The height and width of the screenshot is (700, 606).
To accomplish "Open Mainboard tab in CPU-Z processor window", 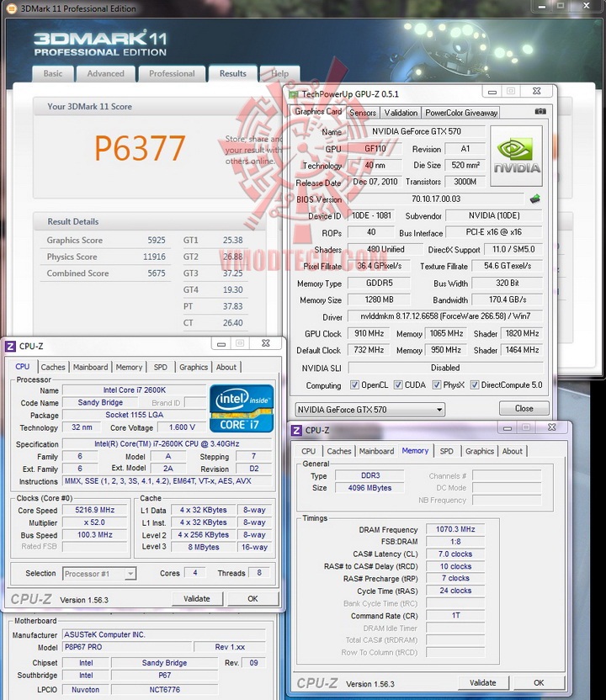I will [90, 368].
